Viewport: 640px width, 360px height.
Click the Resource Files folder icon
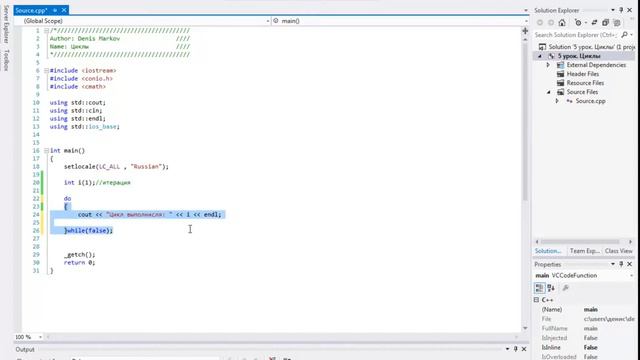click(560, 83)
